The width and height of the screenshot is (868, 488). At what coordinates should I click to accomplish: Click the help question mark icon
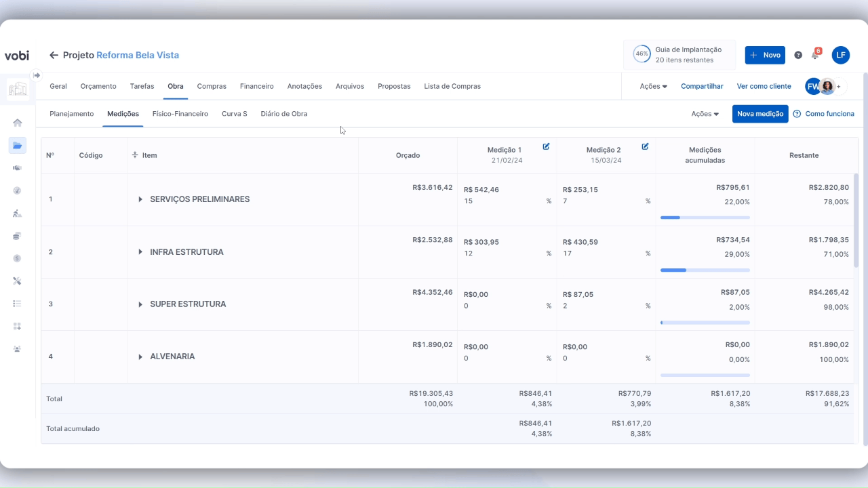click(x=798, y=55)
